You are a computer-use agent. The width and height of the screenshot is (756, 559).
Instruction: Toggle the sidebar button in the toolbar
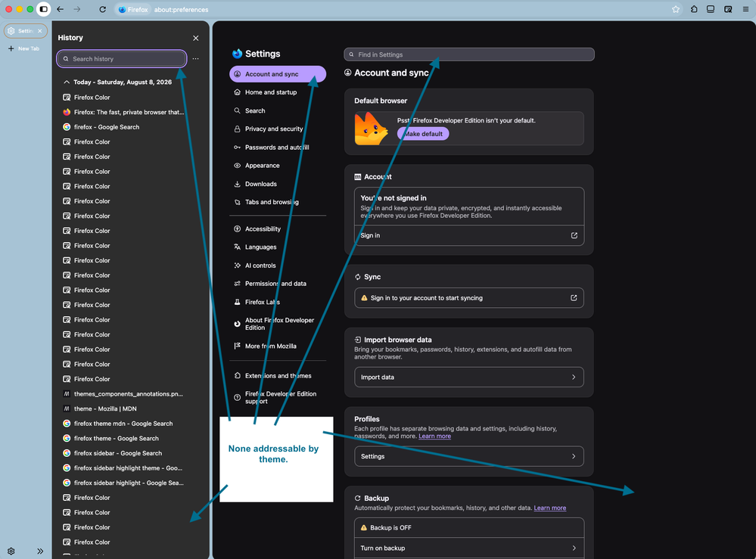pyautogui.click(x=43, y=9)
